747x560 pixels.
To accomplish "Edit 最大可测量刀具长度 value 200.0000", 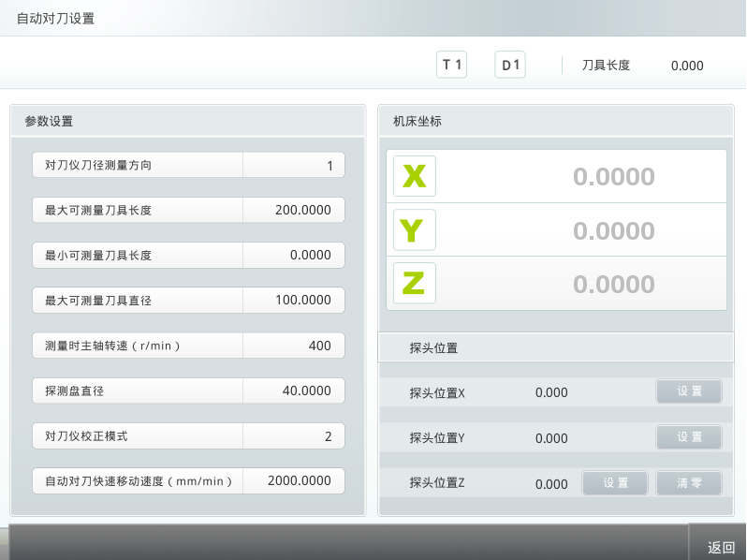I will [x=293, y=211].
